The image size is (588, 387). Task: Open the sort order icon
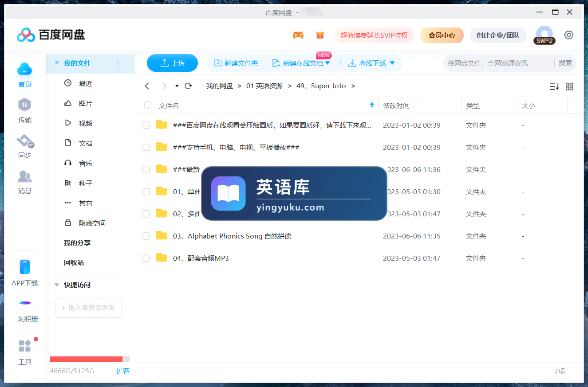(554, 86)
